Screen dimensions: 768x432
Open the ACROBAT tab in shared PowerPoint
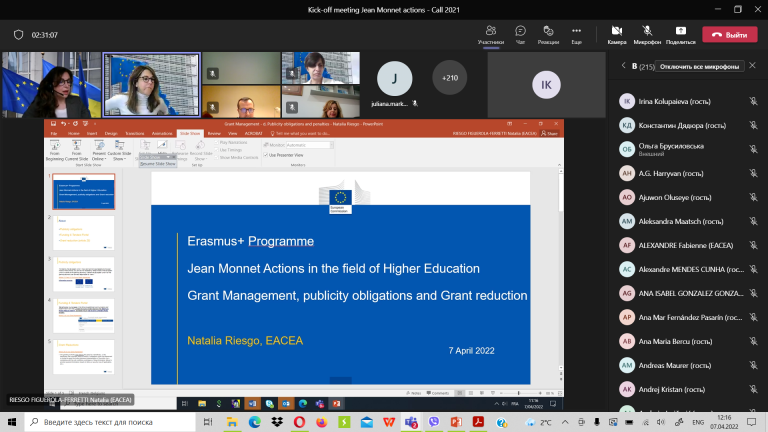pyautogui.click(x=253, y=133)
